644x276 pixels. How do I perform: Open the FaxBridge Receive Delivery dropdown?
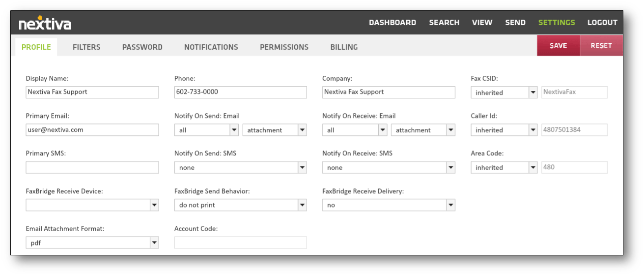coord(389,205)
